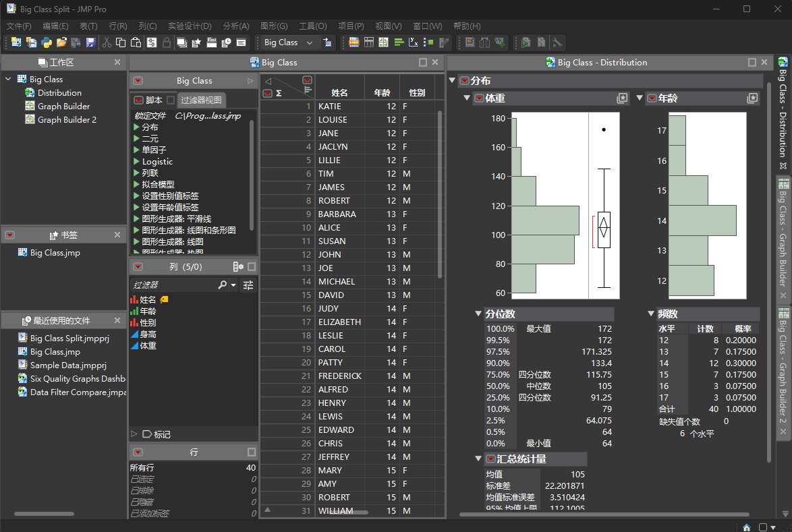
Task: Open the 分析(A) menu
Action: pyautogui.click(x=236, y=26)
